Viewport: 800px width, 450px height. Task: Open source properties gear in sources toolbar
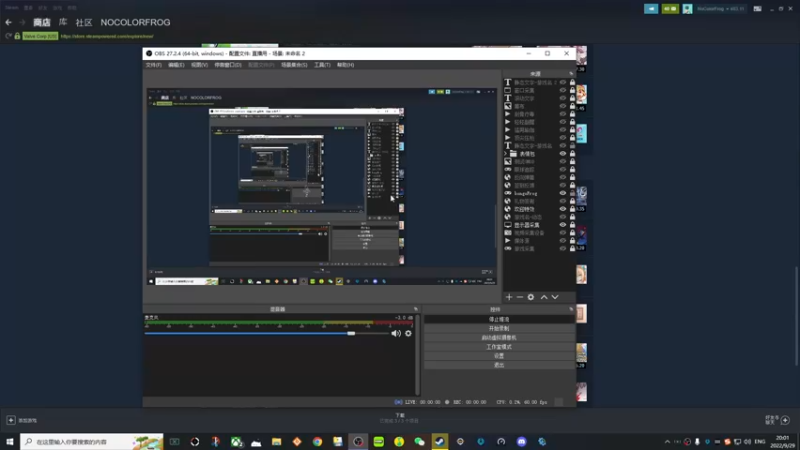click(531, 297)
